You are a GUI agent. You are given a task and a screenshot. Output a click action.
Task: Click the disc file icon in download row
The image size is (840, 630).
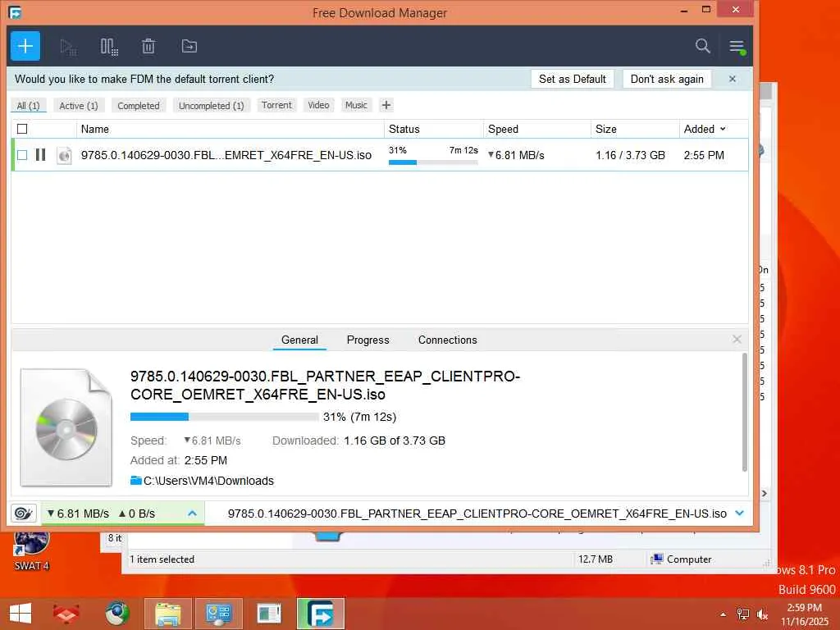click(x=64, y=155)
